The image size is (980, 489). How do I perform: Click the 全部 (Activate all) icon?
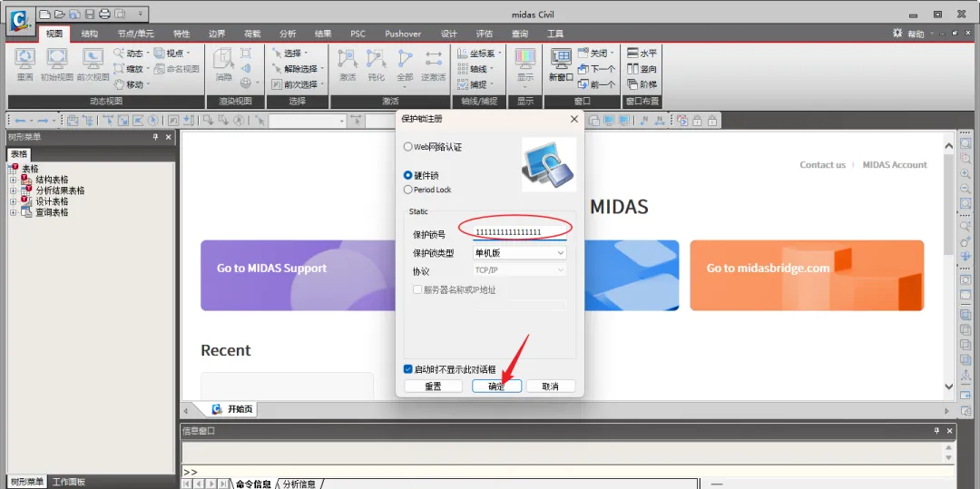point(405,58)
